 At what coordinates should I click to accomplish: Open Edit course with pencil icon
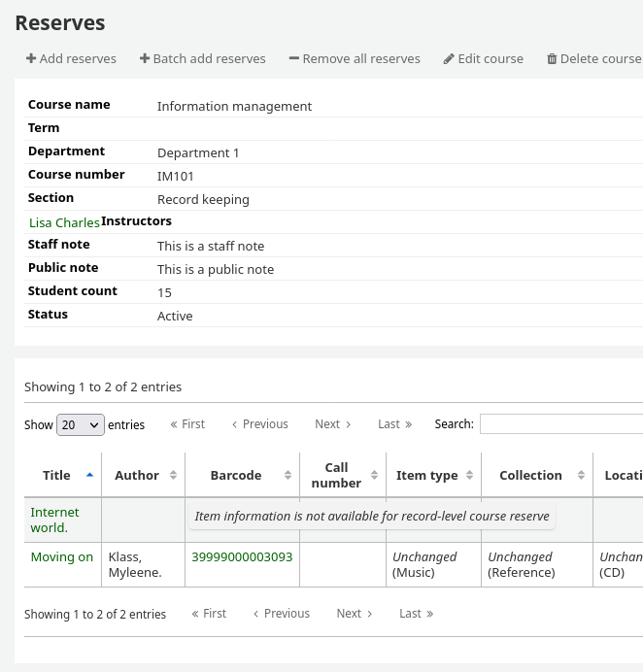point(483,58)
